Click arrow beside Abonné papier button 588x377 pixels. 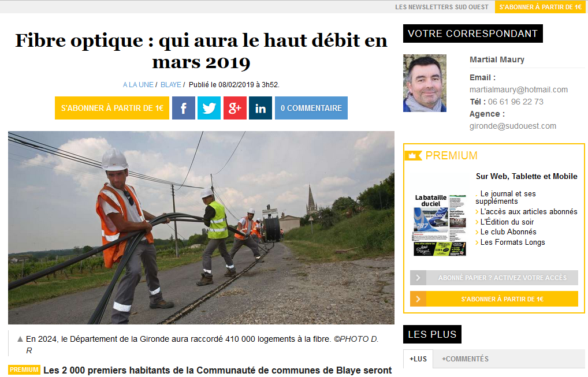click(418, 278)
